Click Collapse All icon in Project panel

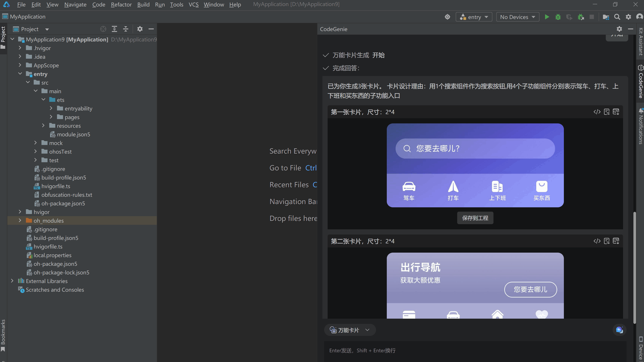(125, 29)
